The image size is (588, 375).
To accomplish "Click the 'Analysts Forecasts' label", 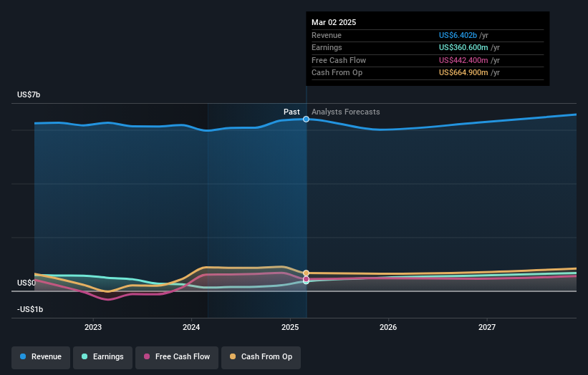I will tap(345, 112).
